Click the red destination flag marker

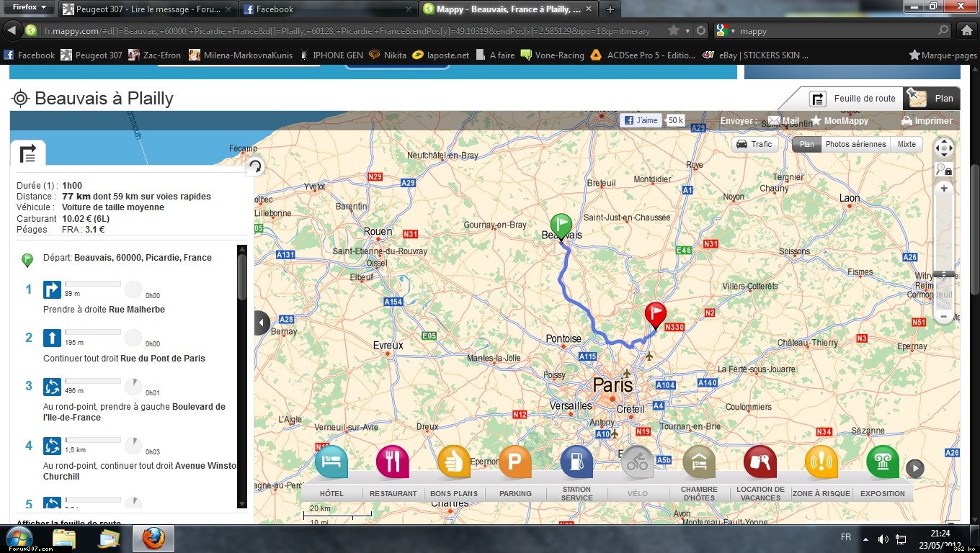(655, 315)
